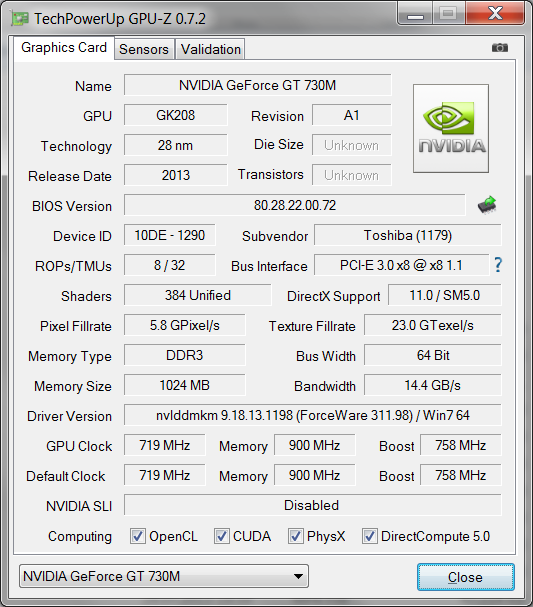Click the NVIDIA SLI Disabled field
533x607 pixels.
pos(312,505)
